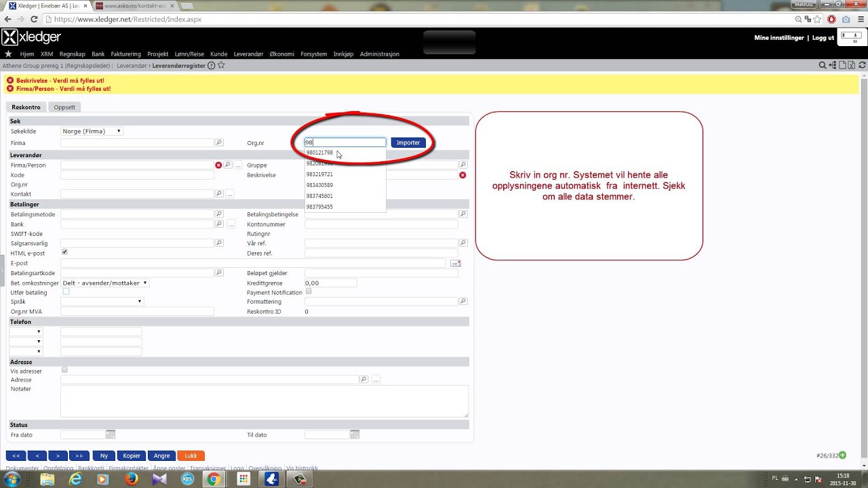
Task: Check the Vis adresser checkbox
Action: (x=65, y=370)
